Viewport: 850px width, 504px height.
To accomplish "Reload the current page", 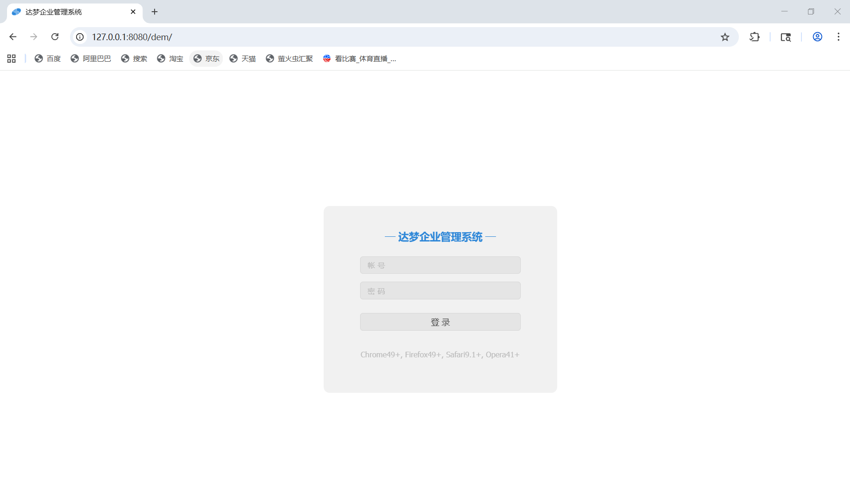I will point(55,37).
